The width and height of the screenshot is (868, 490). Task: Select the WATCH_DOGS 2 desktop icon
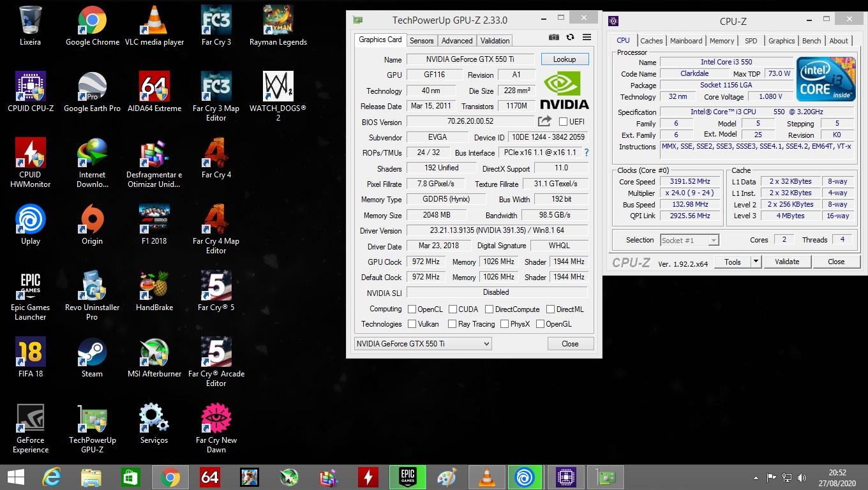(x=278, y=96)
